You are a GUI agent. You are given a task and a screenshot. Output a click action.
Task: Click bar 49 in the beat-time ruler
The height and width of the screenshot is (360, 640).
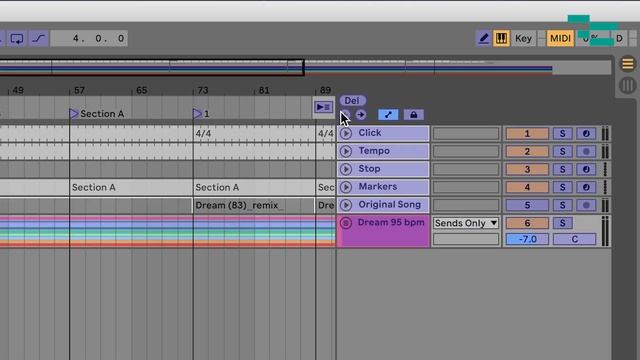(x=18, y=90)
